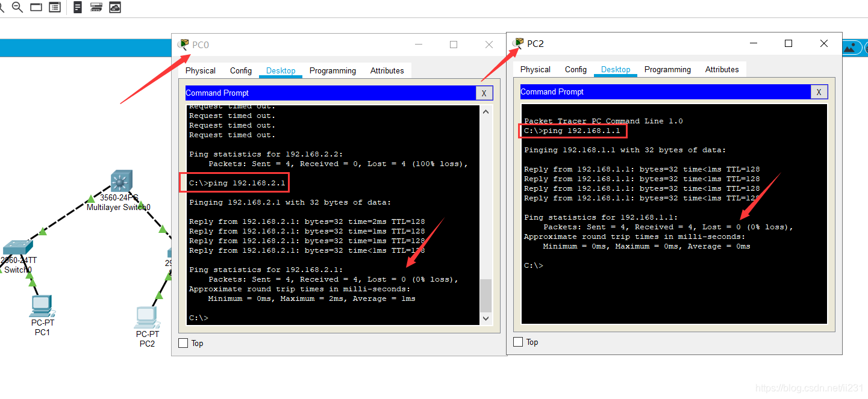Click 'ping 192.168.1.1' command line in PC2
The height and width of the screenshot is (399, 868).
pos(572,131)
